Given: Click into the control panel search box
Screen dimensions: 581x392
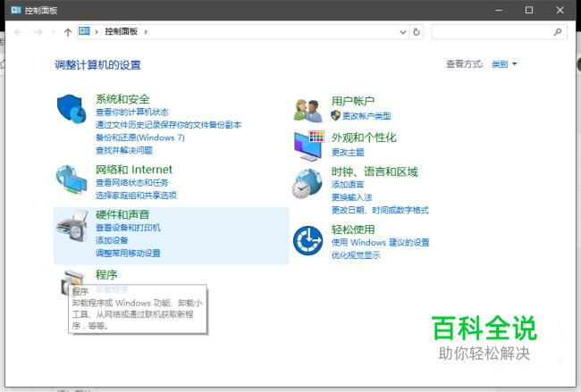Looking at the screenshot, I should 499,32.
